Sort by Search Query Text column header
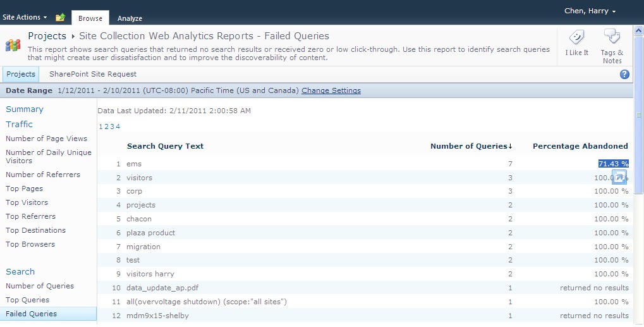 pyautogui.click(x=165, y=146)
